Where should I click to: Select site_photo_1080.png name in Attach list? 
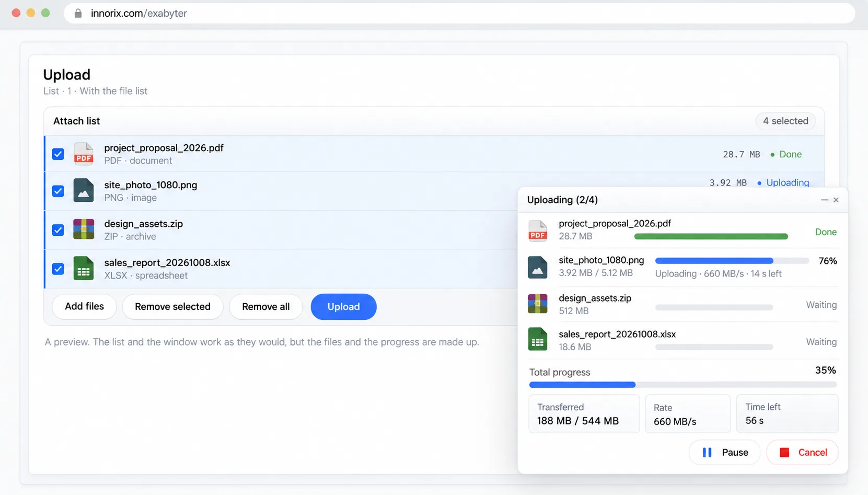(151, 185)
